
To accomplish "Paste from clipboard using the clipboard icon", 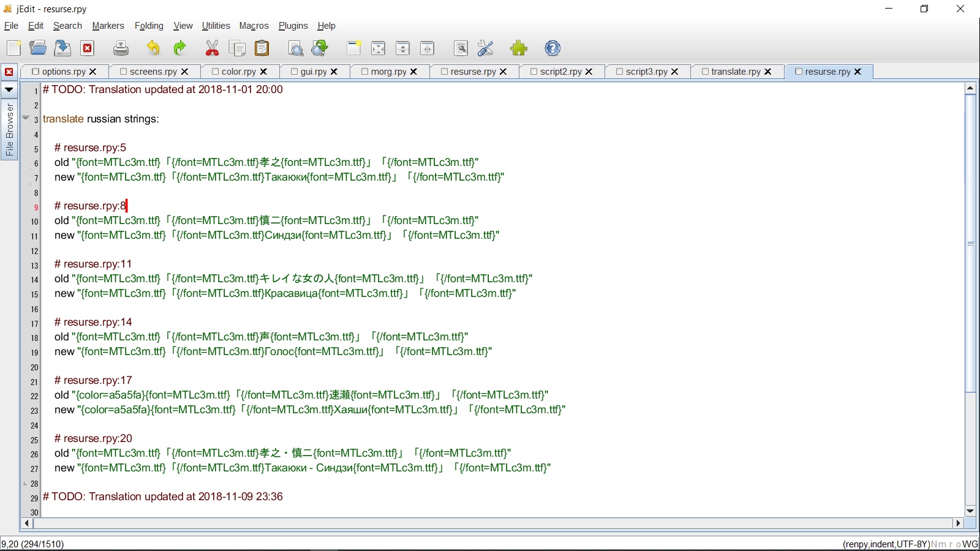I will click(262, 48).
